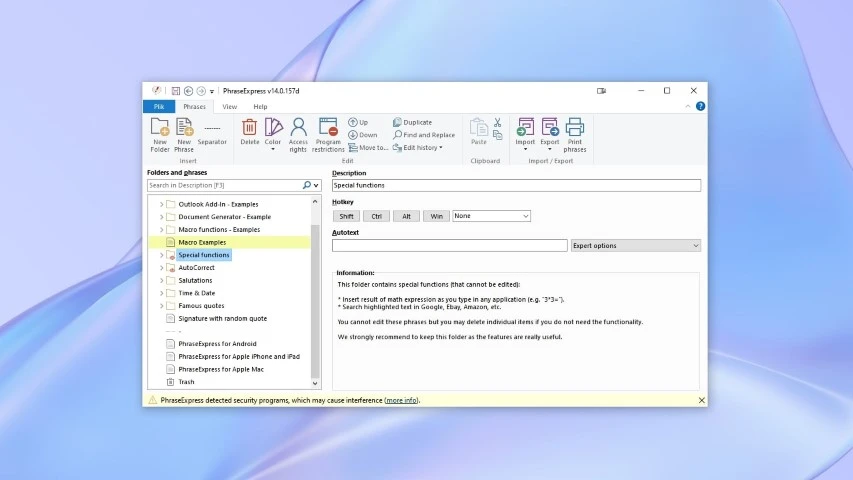Toggle the Win hotkey modifier
The image size is (853, 480).
[x=435, y=216]
